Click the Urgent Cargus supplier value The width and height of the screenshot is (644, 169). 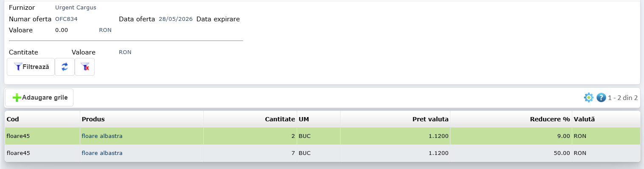coord(76,8)
